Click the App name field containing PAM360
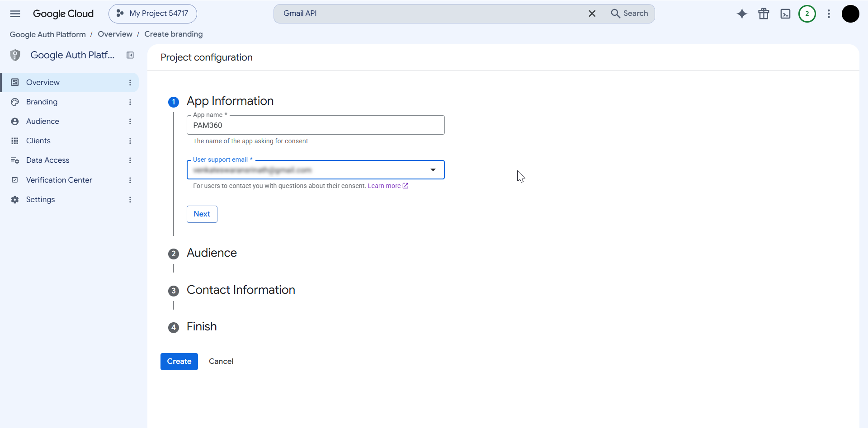Viewport: 868px width, 428px height. (316, 125)
